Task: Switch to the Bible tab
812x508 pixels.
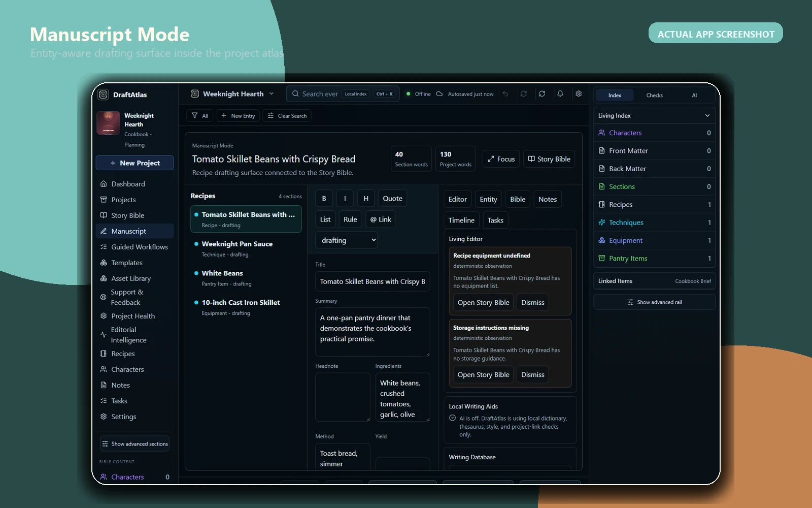Action: (x=518, y=199)
